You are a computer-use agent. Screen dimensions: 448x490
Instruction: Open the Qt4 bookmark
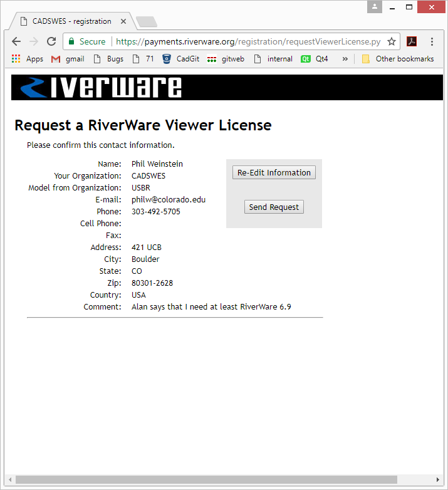(315, 59)
